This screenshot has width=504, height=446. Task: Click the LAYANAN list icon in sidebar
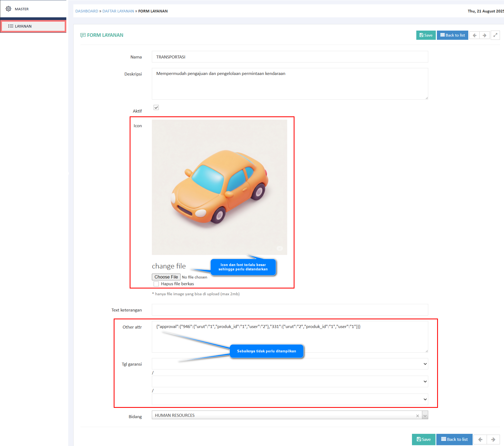pyautogui.click(x=11, y=26)
